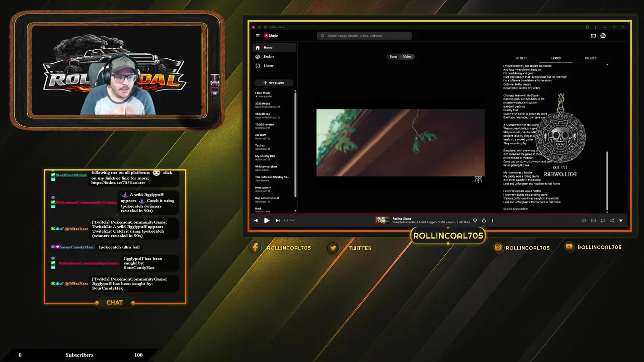Click the Explore compass icon
This screenshot has width=644, height=362.
coord(258,57)
